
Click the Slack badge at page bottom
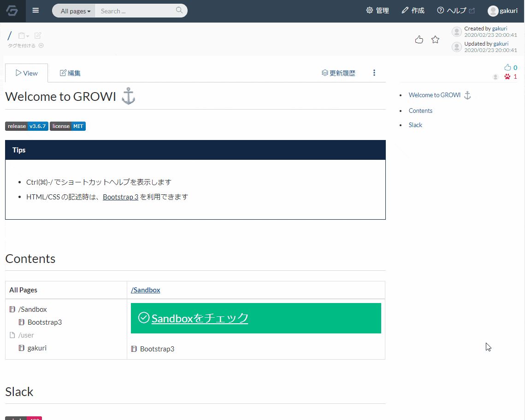pos(24,418)
